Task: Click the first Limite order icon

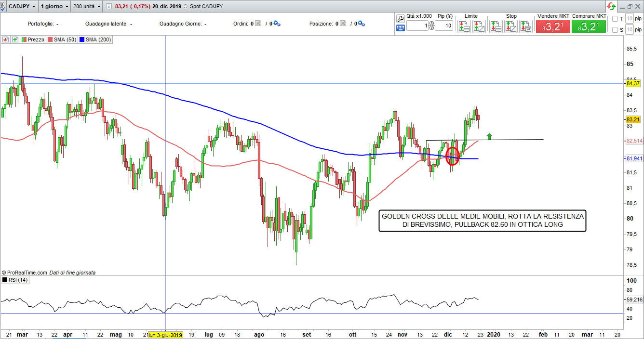Action: [464, 26]
